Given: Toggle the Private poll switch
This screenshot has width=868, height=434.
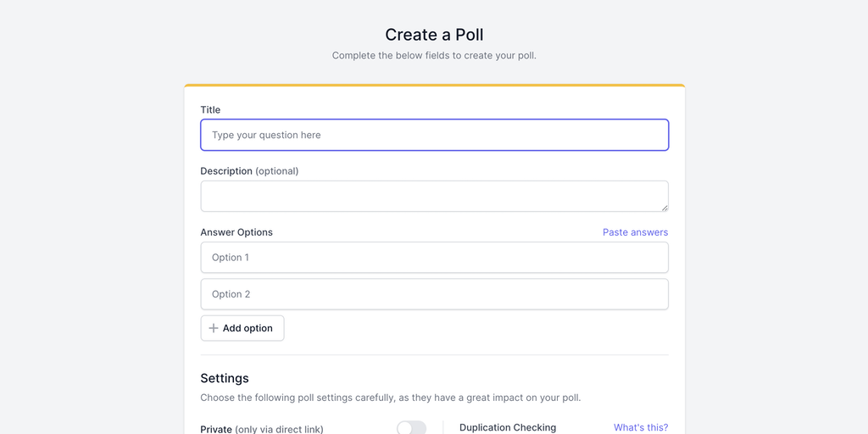Looking at the screenshot, I should (x=411, y=428).
